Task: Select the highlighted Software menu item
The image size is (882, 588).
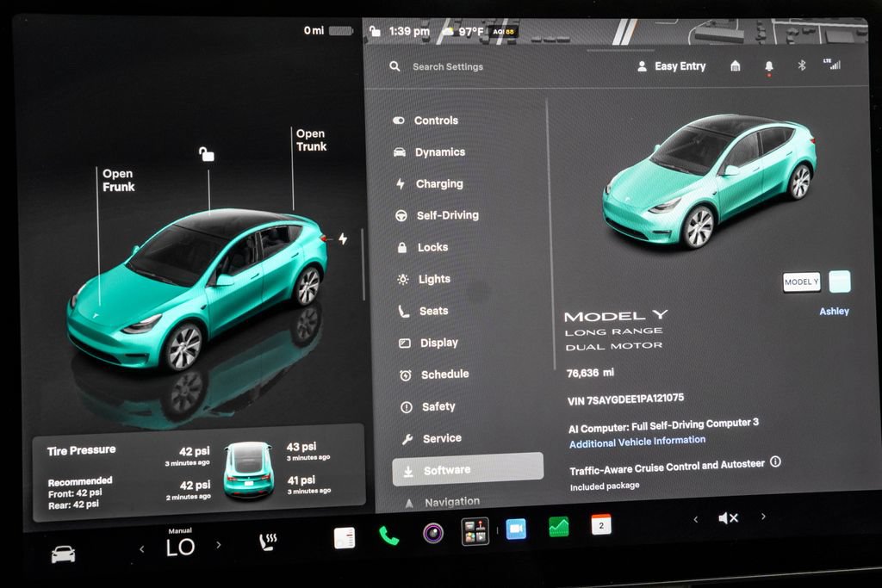Action: coord(468,469)
